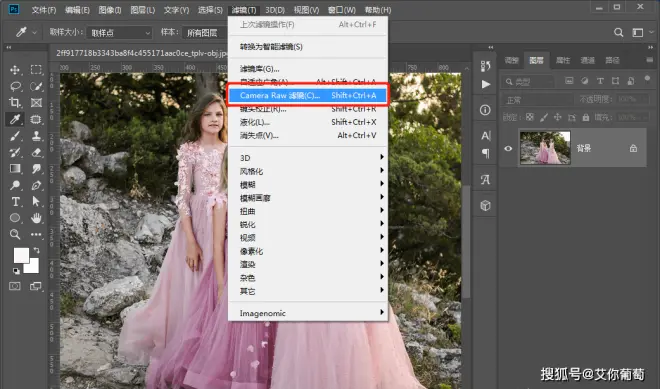
Task: Open the 3D cube panel icon
Action: (485, 205)
